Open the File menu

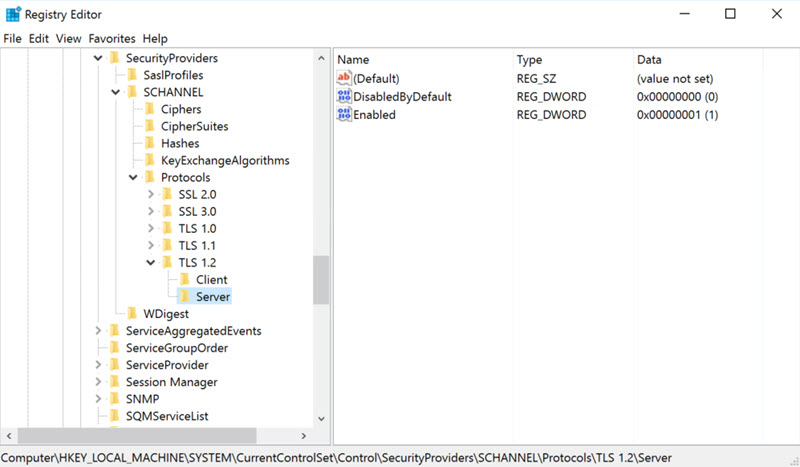[x=12, y=38]
